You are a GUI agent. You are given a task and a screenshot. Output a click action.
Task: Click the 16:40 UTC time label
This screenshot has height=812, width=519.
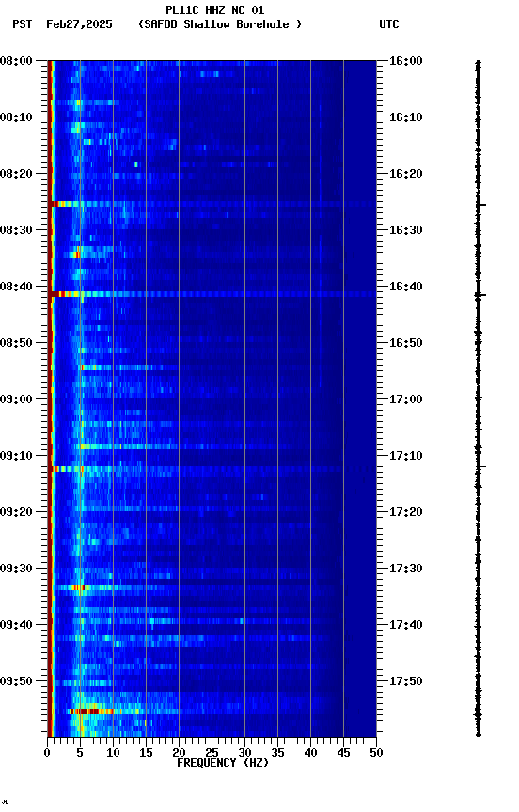[x=405, y=287]
